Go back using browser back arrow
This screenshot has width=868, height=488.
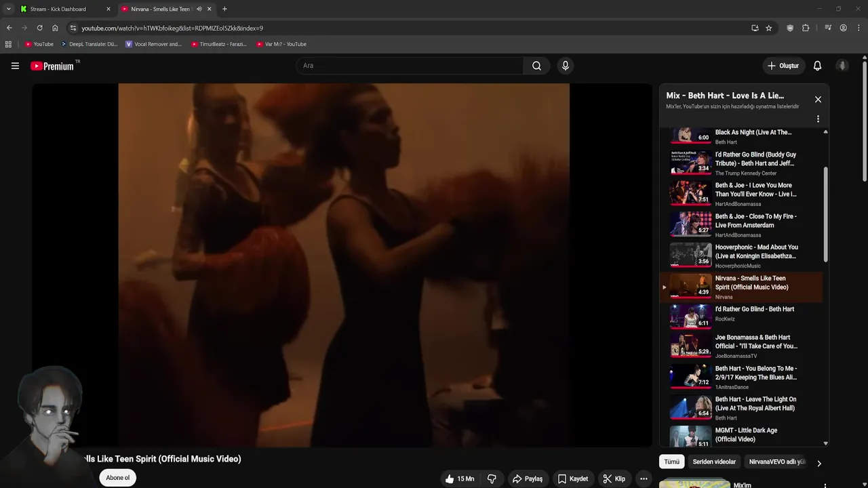(9, 28)
